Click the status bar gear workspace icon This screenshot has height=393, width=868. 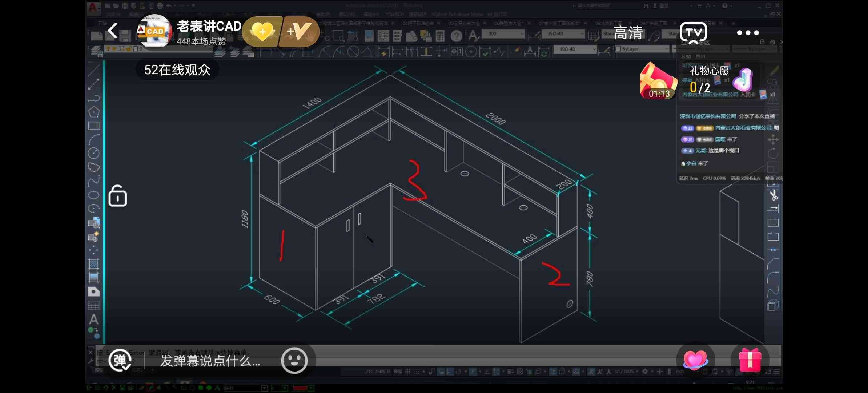click(644, 372)
